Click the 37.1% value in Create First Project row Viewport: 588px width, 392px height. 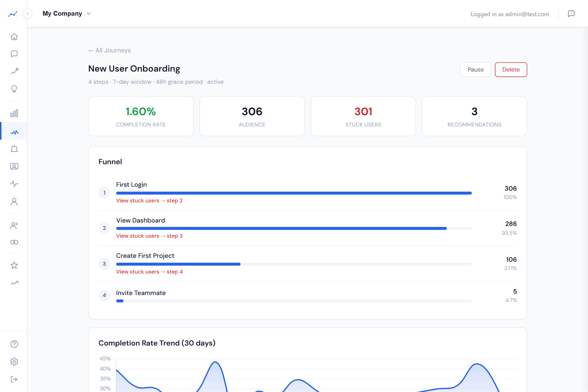510,268
